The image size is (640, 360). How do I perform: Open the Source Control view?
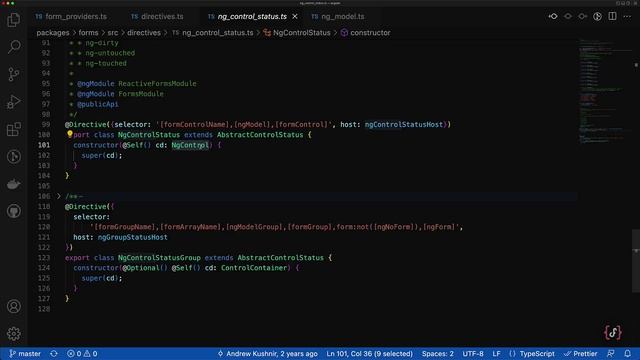[13, 74]
